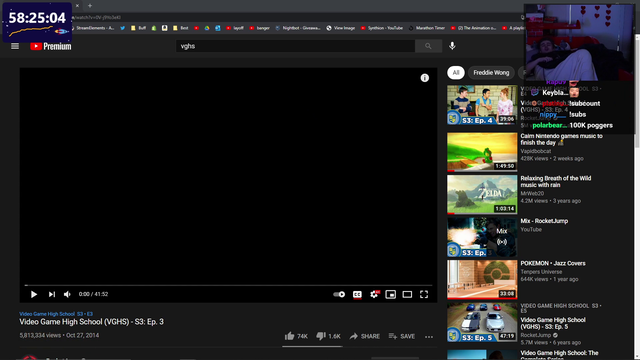Open the S3: Ep. 5 video thumbnail
The image size is (640, 360).
click(482, 322)
